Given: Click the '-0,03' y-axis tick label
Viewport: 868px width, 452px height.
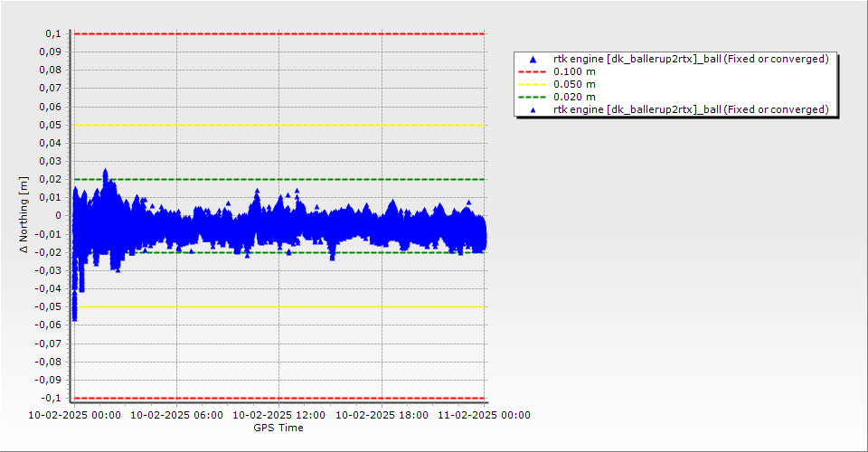Looking at the screenshot, I should pos(49,270).
